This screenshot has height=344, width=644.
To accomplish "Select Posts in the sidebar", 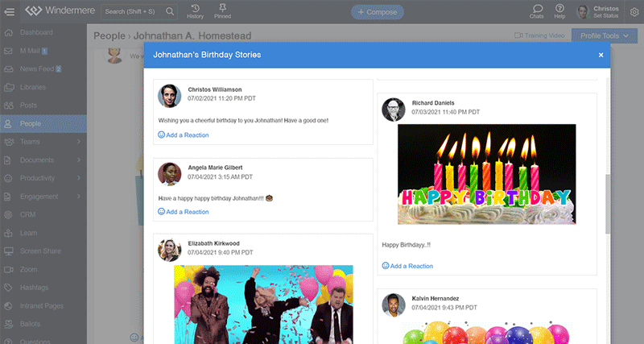I will pos(28,106).
